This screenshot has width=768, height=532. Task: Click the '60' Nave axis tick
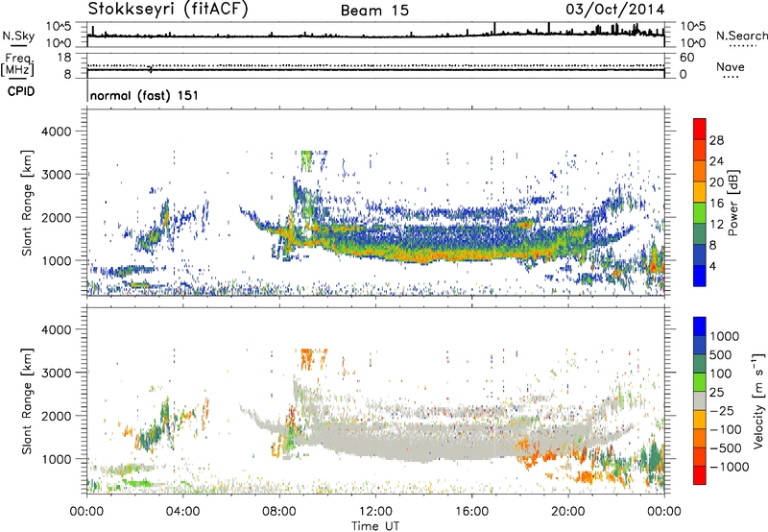(x=686, y=58)
